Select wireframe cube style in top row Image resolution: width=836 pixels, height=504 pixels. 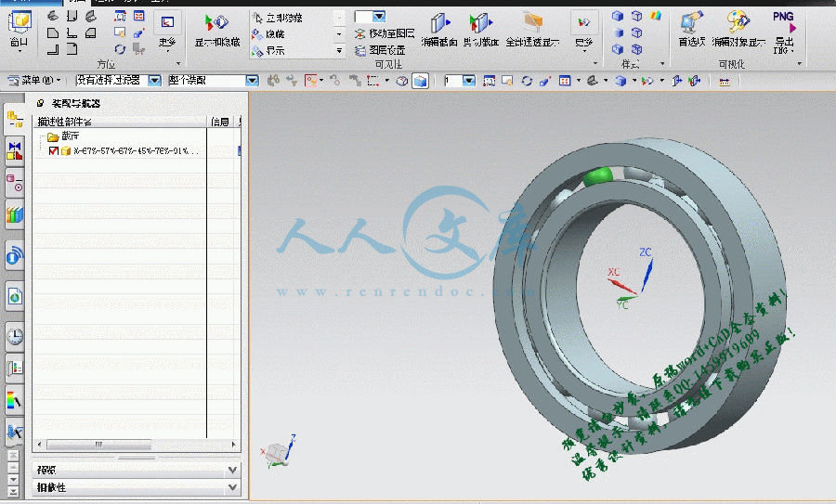click(x=636, y=16)
